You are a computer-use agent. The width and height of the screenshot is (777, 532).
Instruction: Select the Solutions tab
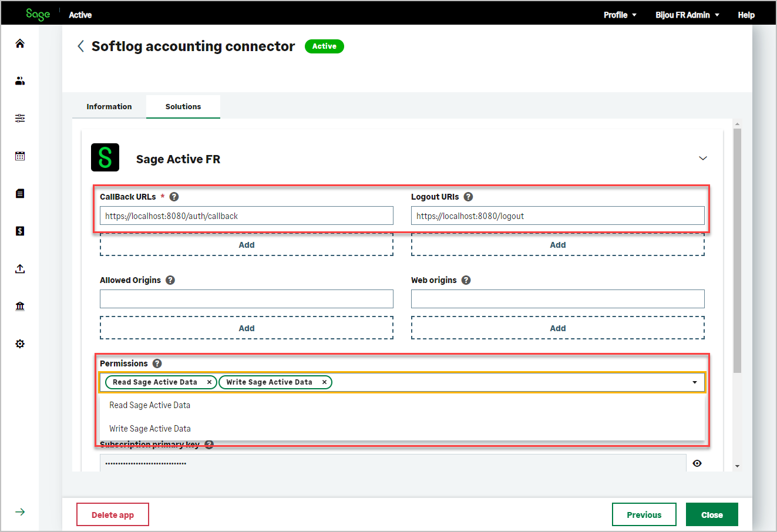click(x=183, y=106)
